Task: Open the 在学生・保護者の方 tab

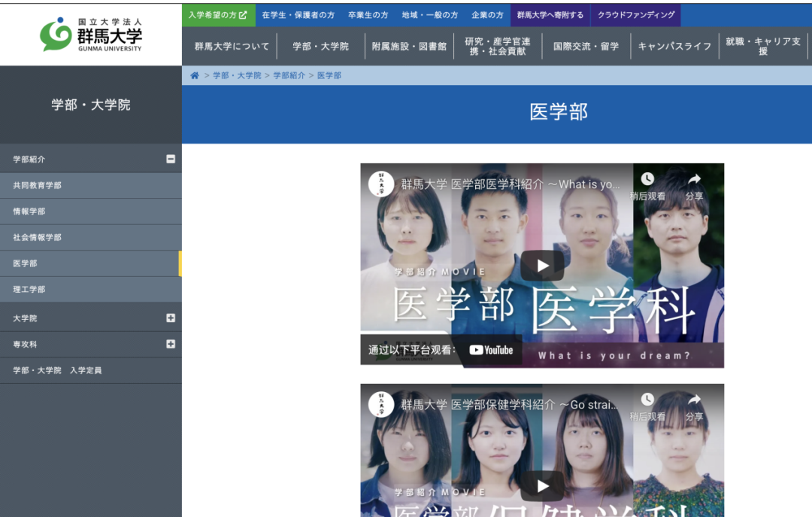Action: coord(298,15)
